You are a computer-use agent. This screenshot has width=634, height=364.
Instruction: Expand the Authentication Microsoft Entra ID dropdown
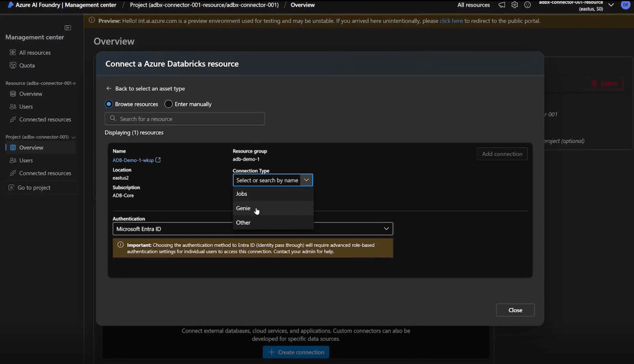(386, 229)
